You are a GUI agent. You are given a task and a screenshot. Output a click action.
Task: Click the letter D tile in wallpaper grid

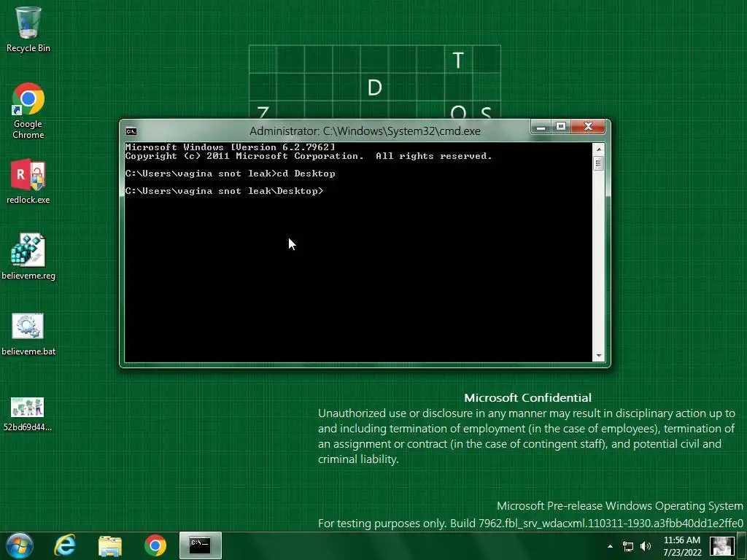[x=375, y=87]
